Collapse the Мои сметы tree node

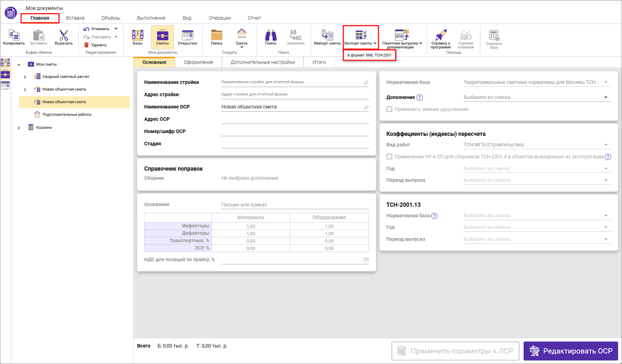click(x=19, y=65)
